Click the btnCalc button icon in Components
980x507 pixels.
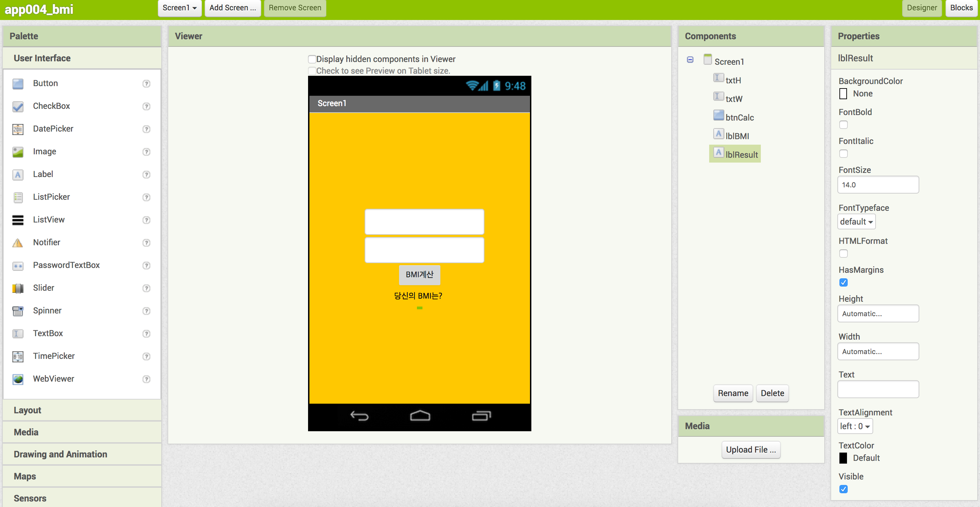point(718,115)
